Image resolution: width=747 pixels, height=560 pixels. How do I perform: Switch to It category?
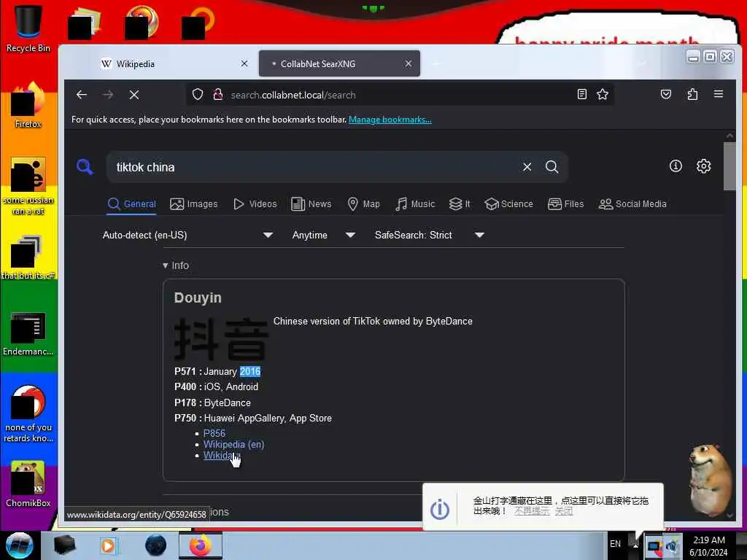coord(460,204)
